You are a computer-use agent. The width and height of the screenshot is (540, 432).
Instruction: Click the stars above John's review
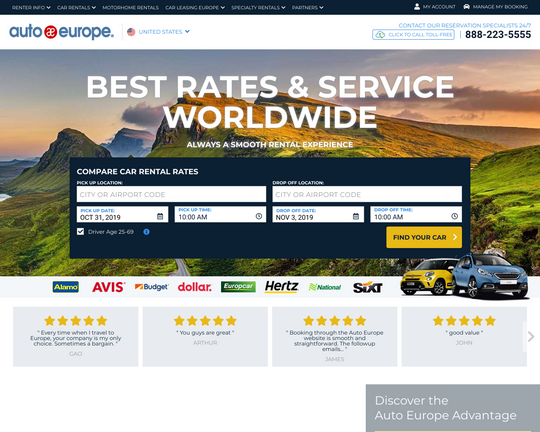click(x=464, y=321)
